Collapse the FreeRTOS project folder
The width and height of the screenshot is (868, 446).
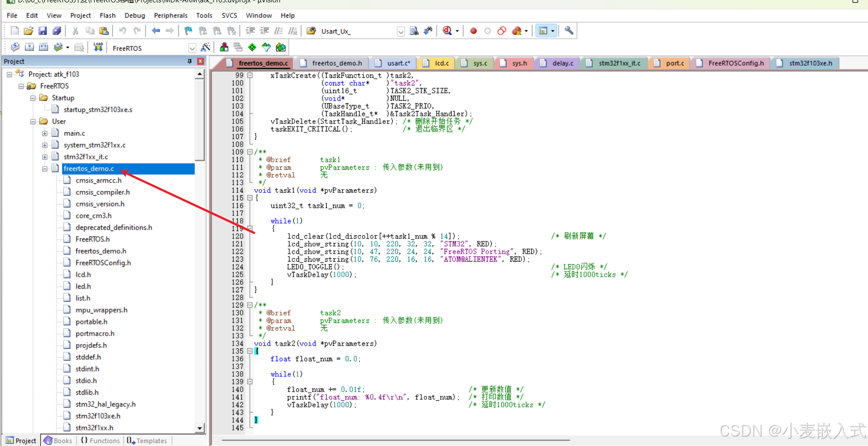tap(21, 86)
